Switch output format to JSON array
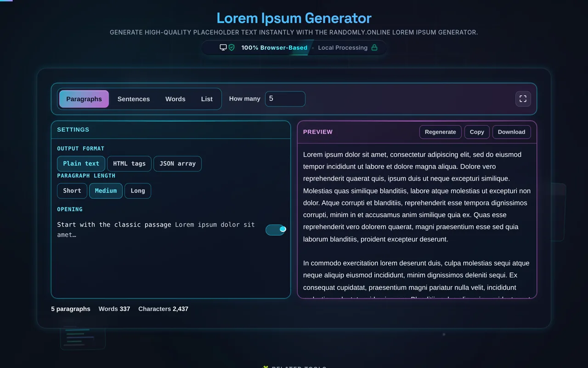The image size is (588, 368). [177, 163]
